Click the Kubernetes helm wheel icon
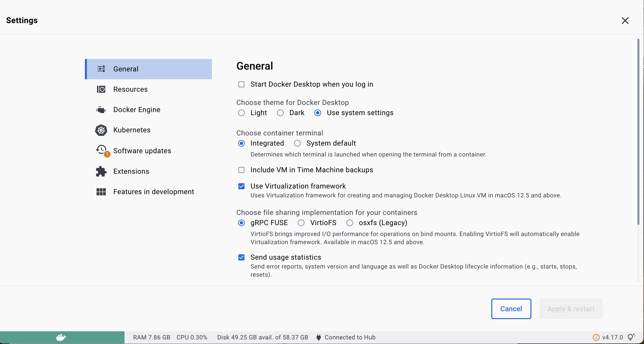 point(101,130)
